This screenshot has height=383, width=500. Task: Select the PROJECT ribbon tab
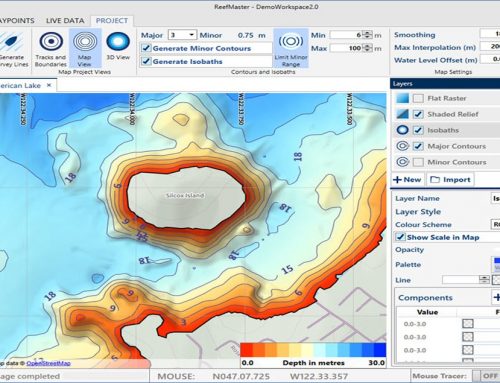pos(112,21)
